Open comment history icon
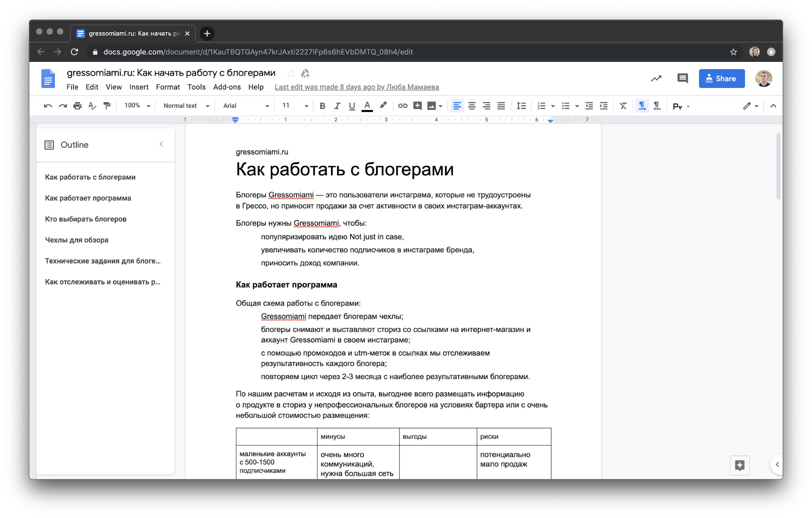 (x=682, y=78)
